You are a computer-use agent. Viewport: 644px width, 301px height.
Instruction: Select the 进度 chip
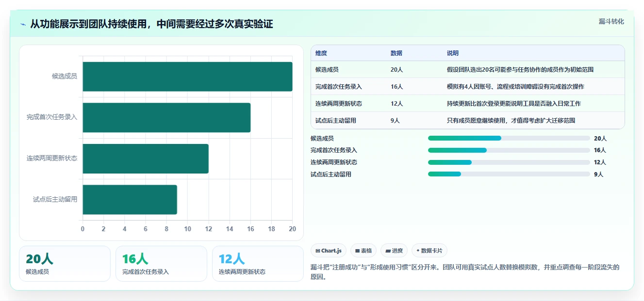[x=394, y=251]
